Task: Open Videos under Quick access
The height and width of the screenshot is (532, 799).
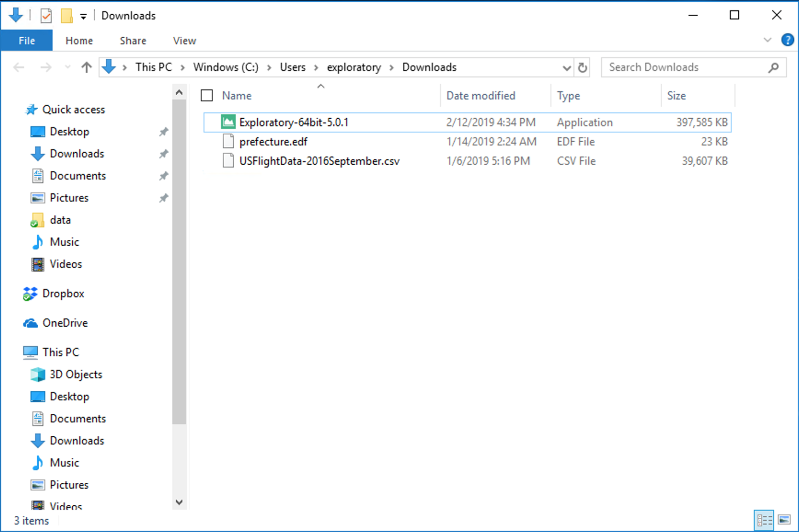Action: click(x=66, y=264)
